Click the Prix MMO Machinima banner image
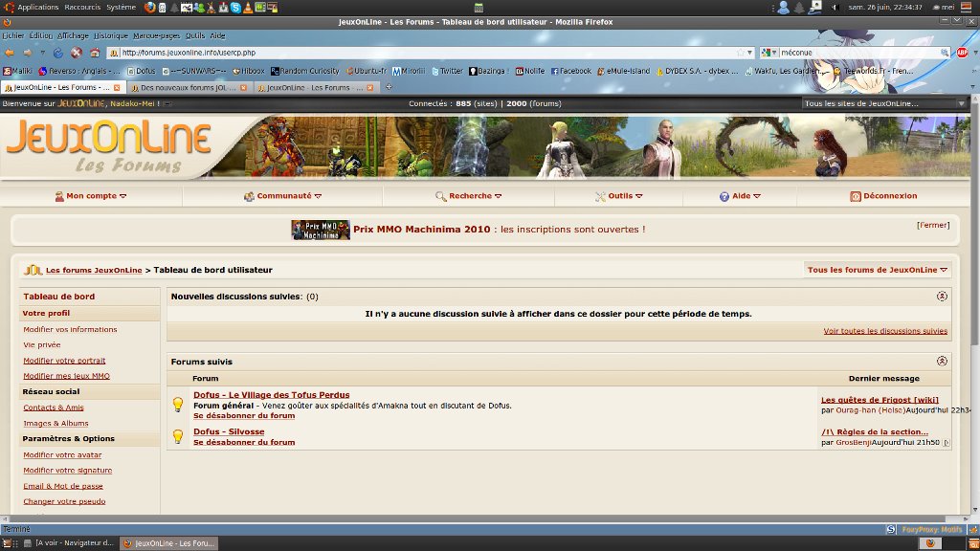The height and width of the screenshot is (551, 980). tap(320, 230)
